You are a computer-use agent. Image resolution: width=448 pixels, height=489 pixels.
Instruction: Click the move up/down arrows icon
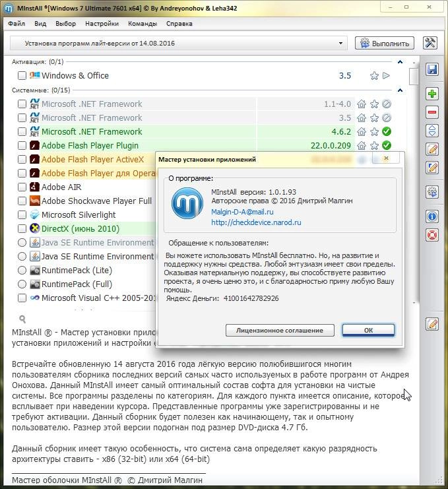coord(432,131)
